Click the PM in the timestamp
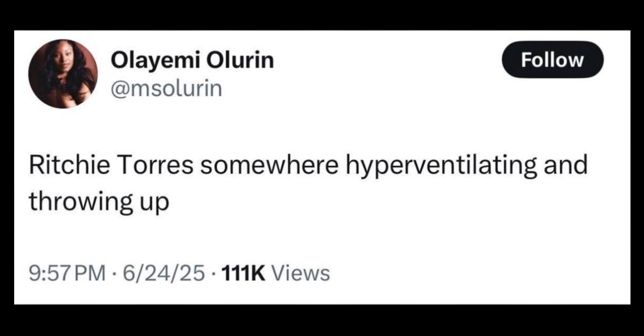 [x=90, y=273]
